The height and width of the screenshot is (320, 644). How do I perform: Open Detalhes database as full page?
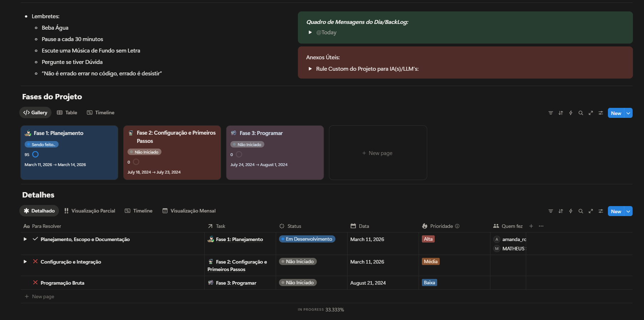(x=591, y=211)
